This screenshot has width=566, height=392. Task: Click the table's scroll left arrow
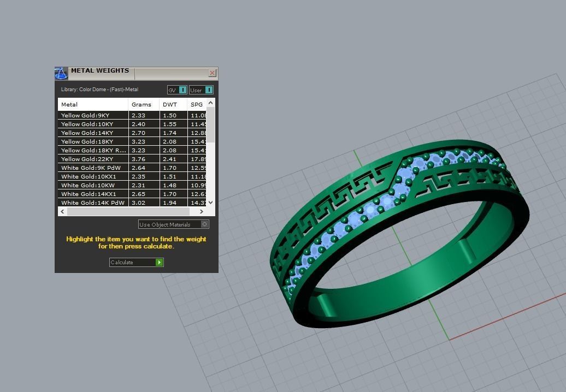pyautogui.click(x=62, y=211)
